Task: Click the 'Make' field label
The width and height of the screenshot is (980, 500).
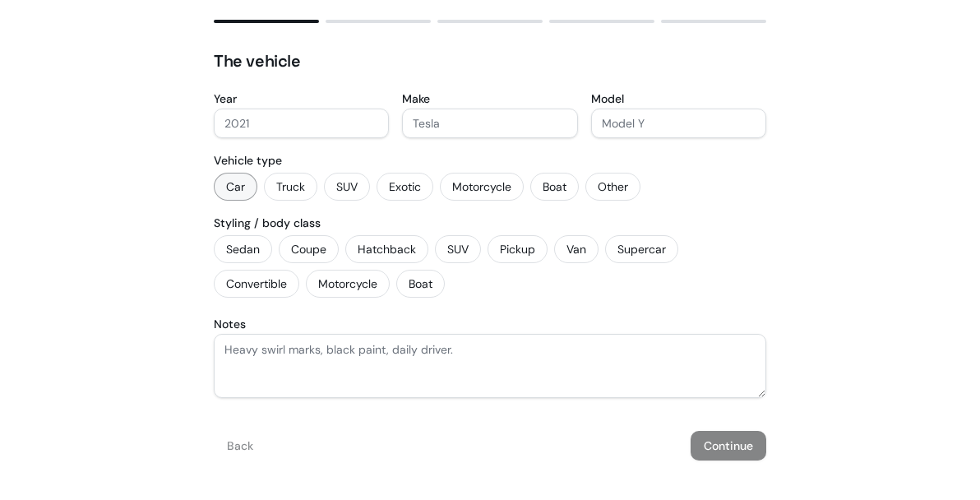Action: pyautogui.click(x=416, y=99)
